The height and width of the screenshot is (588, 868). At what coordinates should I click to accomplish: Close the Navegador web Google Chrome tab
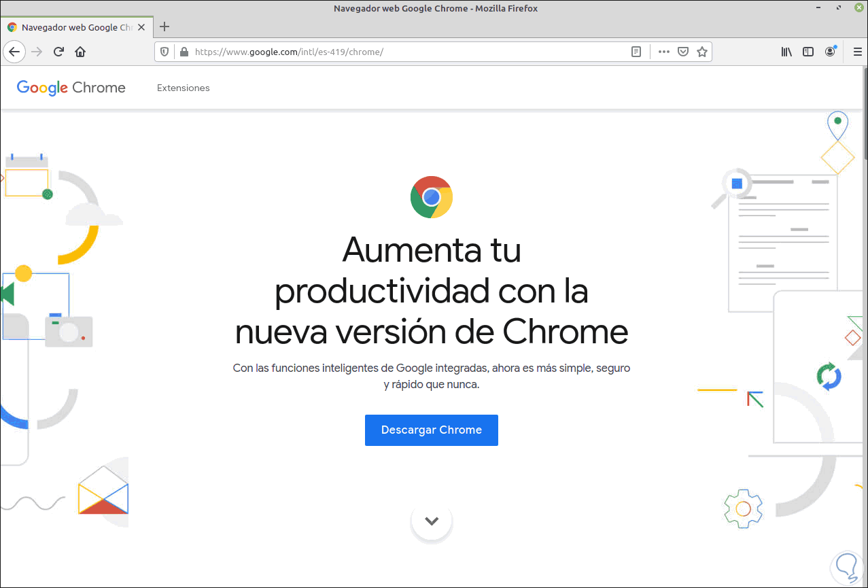coord(141,28)
